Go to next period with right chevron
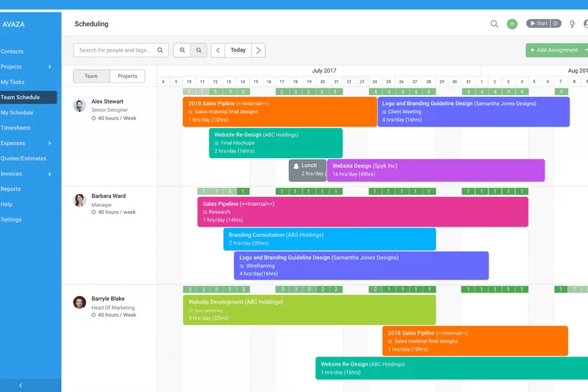The width and height of the screenshot is (588, 392). tap(258, 50)
